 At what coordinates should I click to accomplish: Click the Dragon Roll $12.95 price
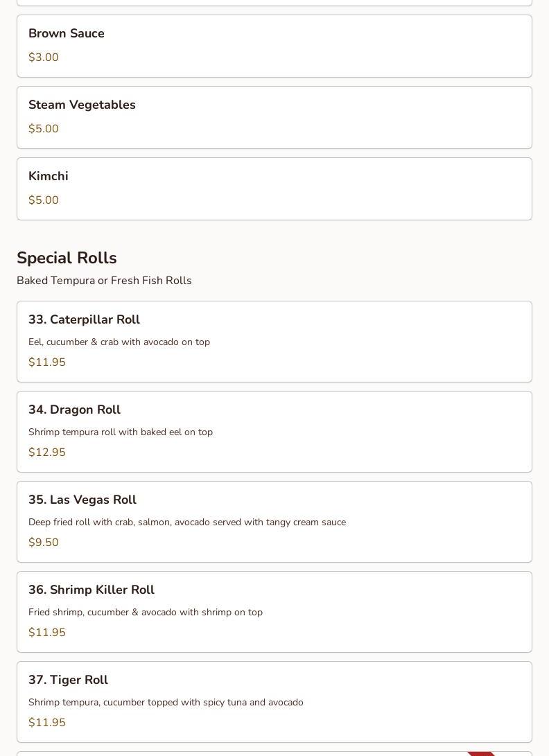click(x=47, y=452)
